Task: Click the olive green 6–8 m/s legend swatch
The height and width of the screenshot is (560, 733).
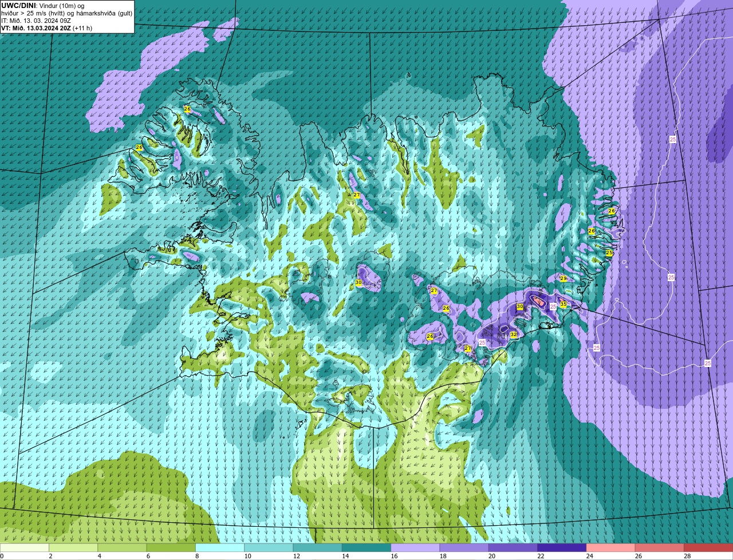Action: 171,547
